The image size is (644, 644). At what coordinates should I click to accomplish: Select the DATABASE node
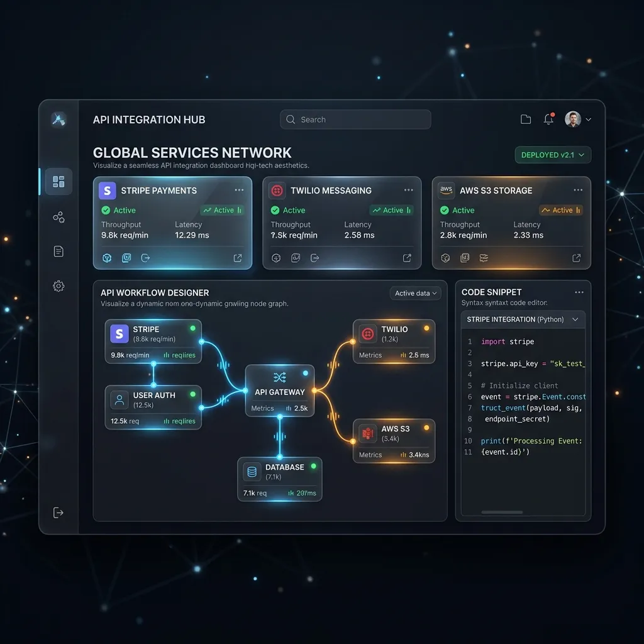[280, 479]
